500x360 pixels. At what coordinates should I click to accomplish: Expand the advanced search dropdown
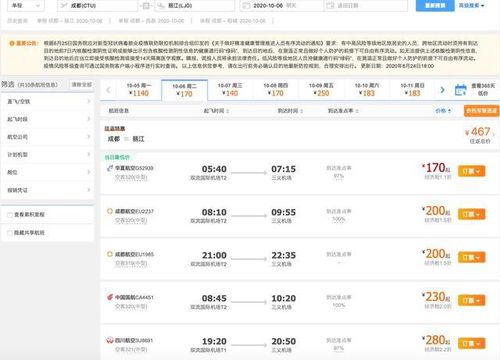tap(471, 5)
